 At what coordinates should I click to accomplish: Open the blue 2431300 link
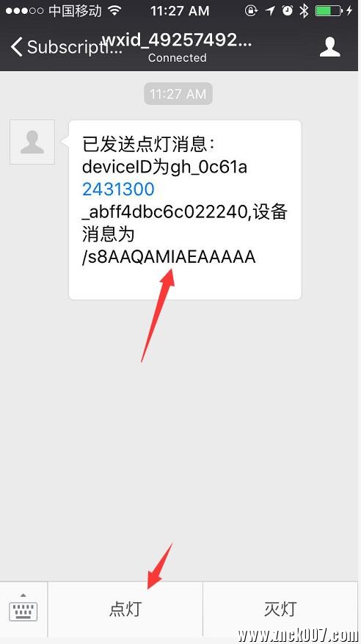(x=118, y=189)
